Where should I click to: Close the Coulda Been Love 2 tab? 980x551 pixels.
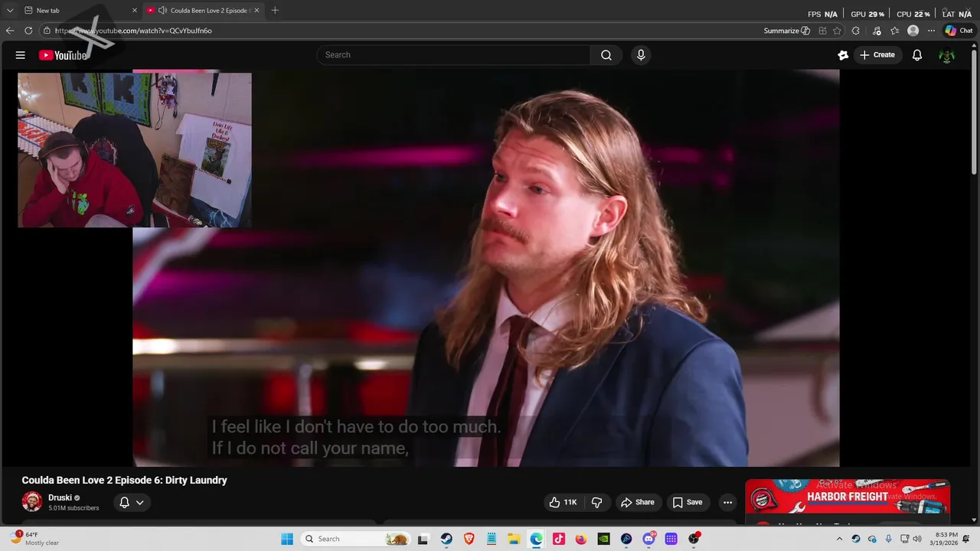pos(256,10)
